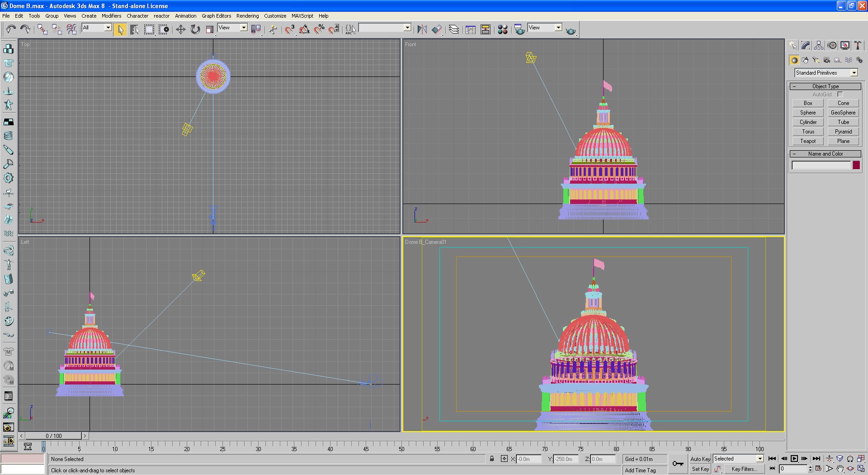The height and width of the screenshot is (475, 868).
Task: Select the Lights category icon
Action: point(816,60)
